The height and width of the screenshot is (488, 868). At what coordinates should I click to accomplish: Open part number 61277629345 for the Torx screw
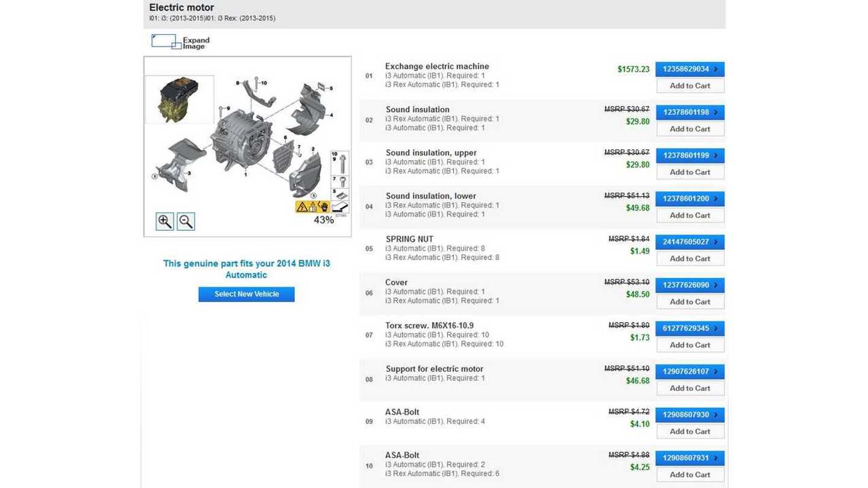tap(687, 328)
